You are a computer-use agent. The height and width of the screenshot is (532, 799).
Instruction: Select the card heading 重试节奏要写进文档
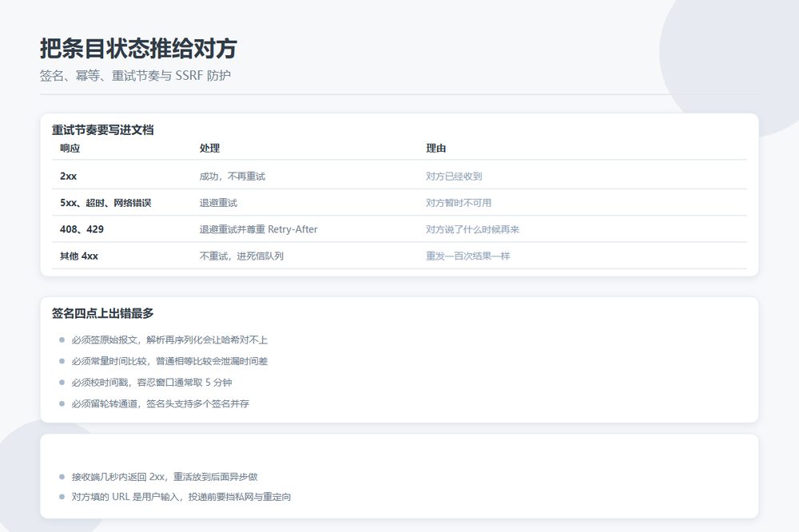pos(102,130)
